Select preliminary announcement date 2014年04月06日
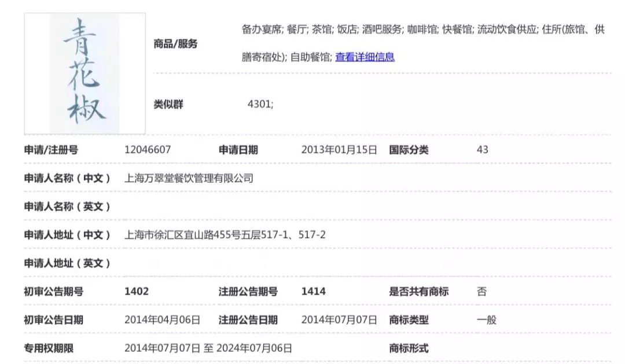 click(162, 320)
